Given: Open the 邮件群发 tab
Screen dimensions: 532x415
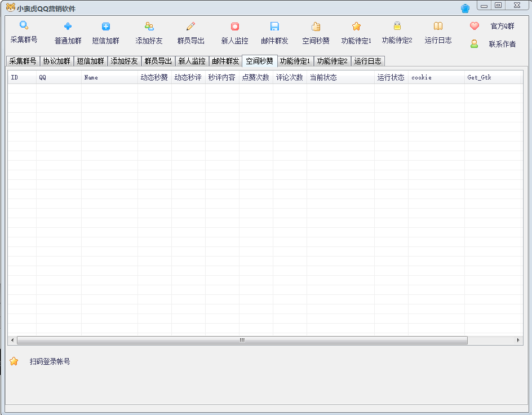Looking at the screenshot, I should 225,61.
